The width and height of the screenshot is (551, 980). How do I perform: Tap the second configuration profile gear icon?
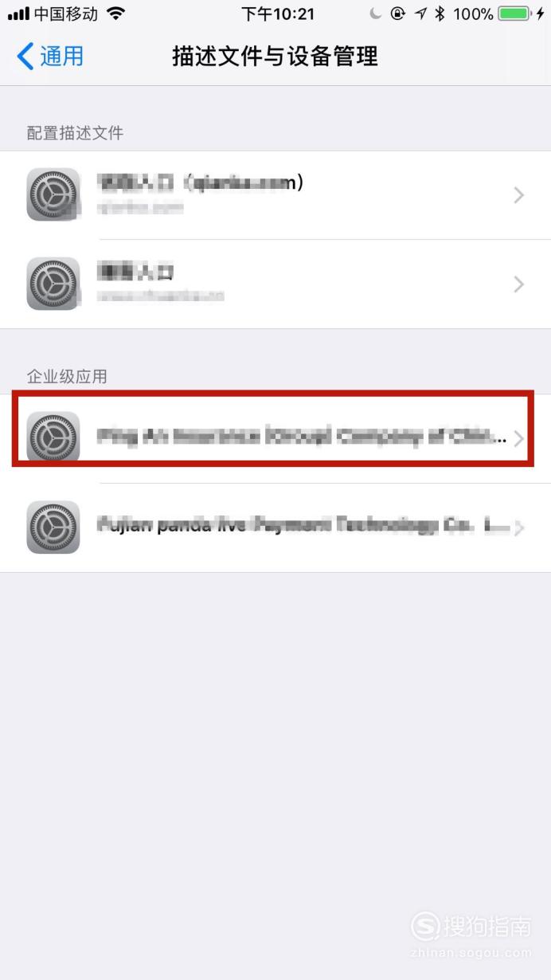pos(53,284)
